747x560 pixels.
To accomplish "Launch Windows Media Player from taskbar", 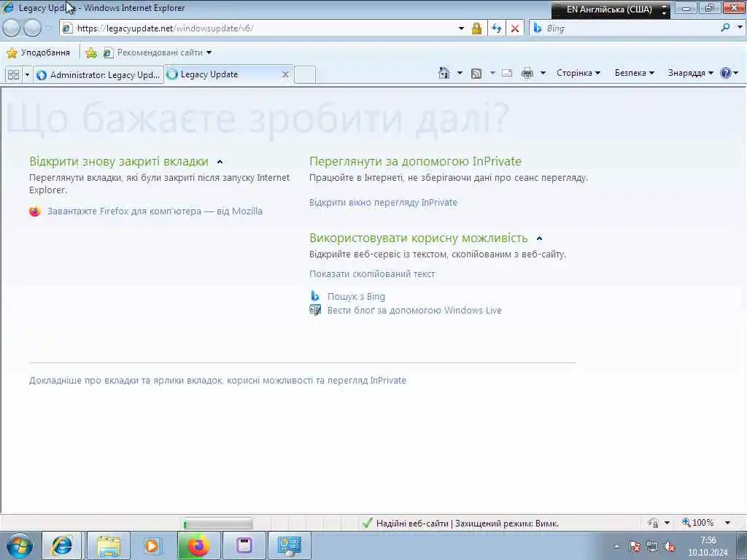I will pyautogui.click(x=152, y=545).
